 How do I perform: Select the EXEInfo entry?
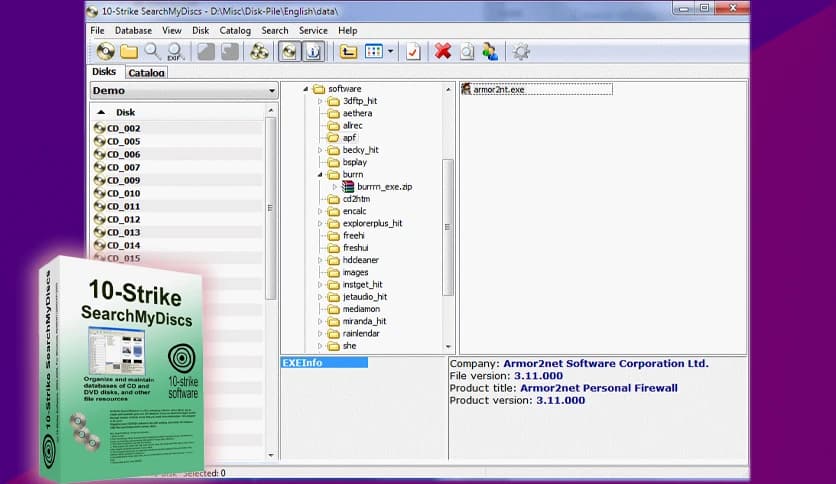click(x=324, y=363)
